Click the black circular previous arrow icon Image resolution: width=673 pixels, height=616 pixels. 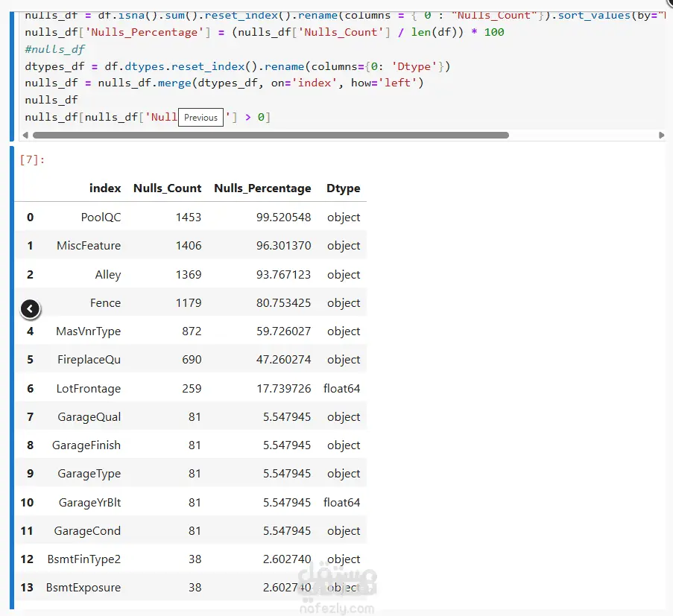pyautogui.click(x=30, y=309)
